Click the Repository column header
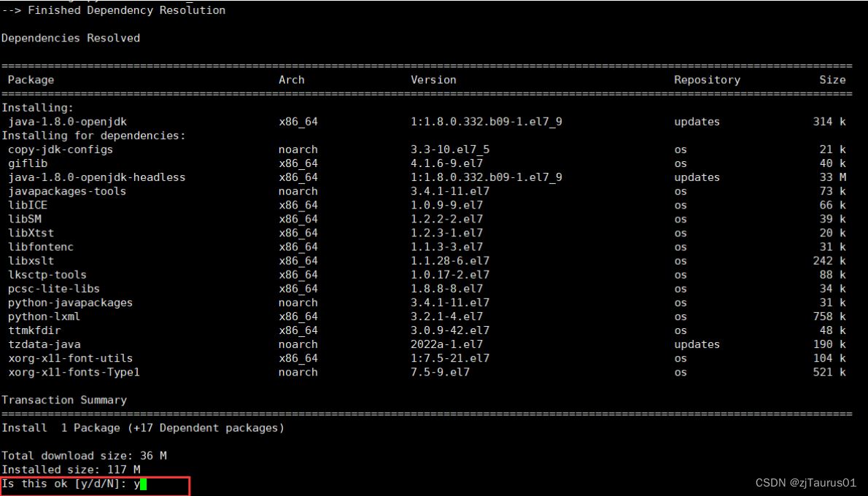 pyautogui.click(x=706, y=80)
